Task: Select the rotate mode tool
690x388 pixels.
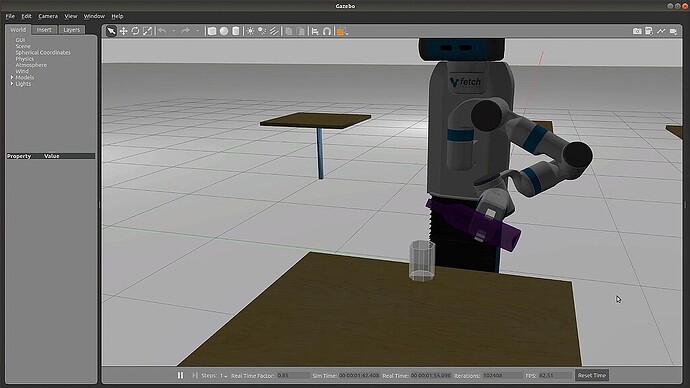Action: [136, 31]
